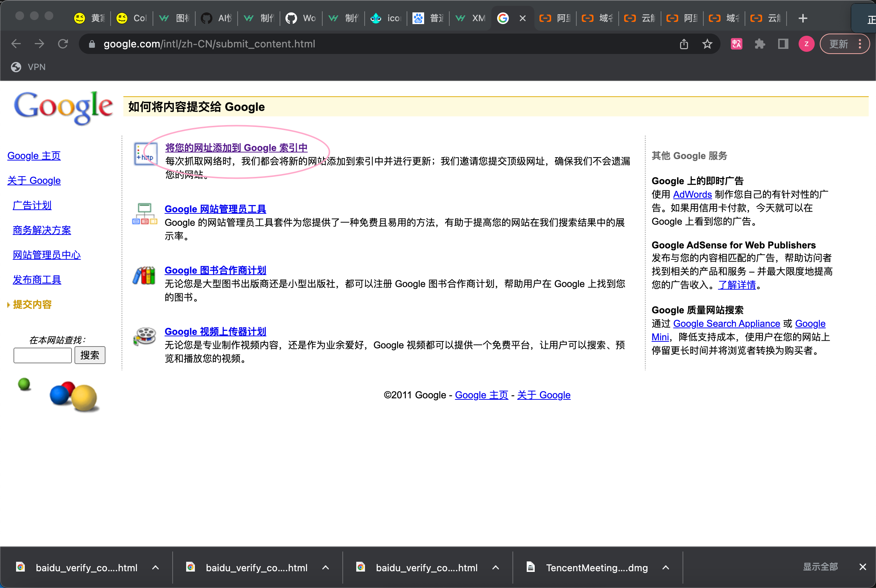This screenshot has height=588, width=876.
Task: Go back using the browser back arrow
Action: pos(16,44)
